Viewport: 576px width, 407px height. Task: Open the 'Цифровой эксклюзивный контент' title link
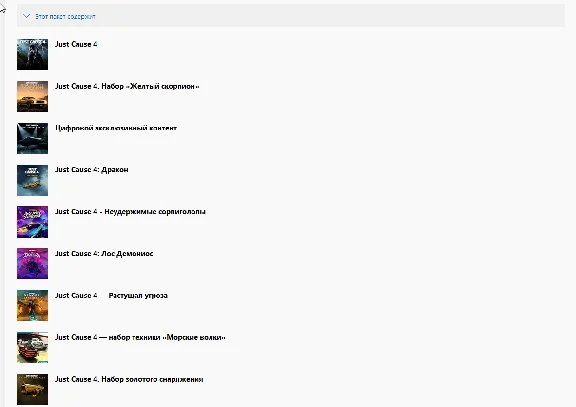(x=116, y=128)
